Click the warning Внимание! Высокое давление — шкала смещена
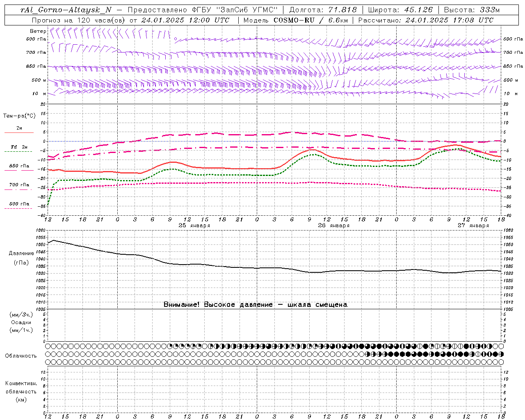 tap(256, 305)
